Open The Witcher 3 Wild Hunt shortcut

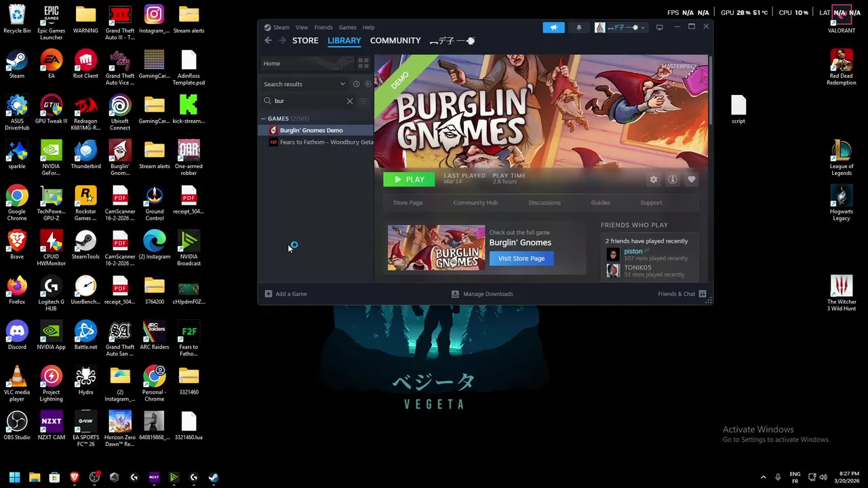[x=842, y=293]
